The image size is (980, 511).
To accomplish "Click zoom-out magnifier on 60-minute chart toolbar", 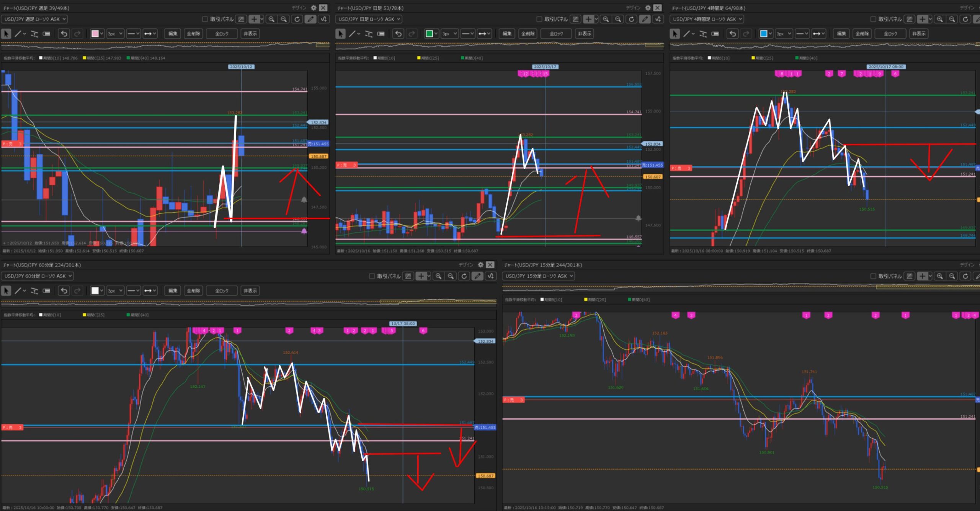I will pos(451,276).
